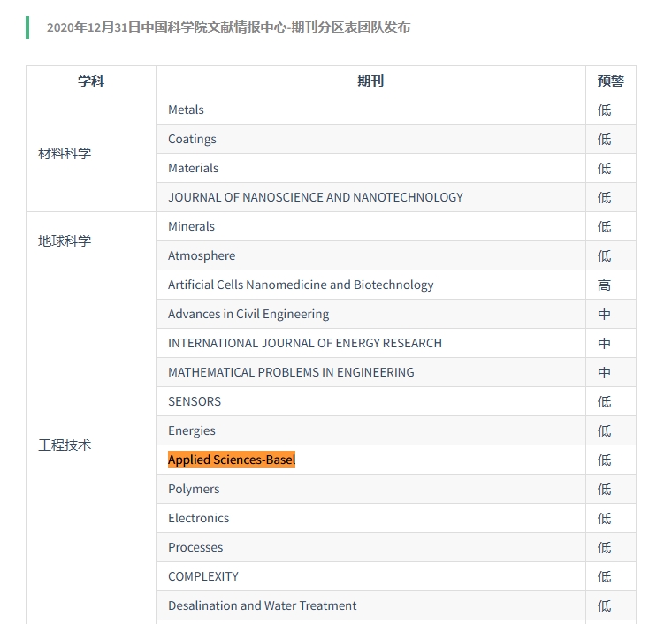The height and width of the screenshot is (624, 672).
Task: Select the Materials journal name
Action: (x=194, y=168)
